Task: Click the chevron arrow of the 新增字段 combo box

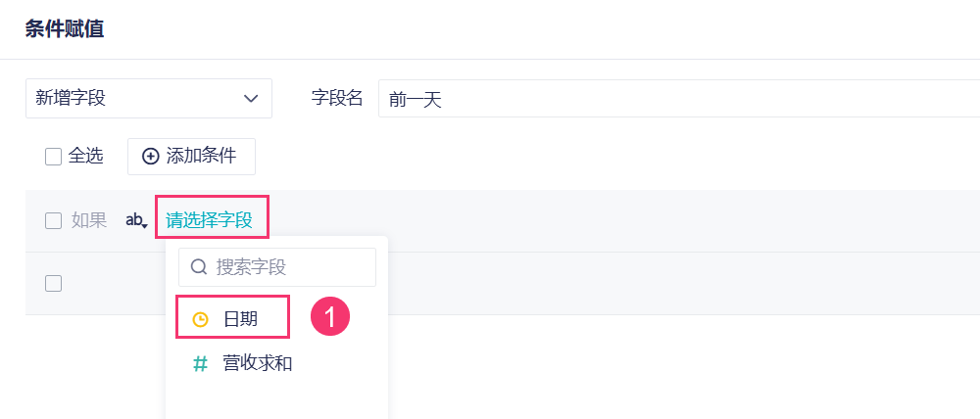Action: (250, 99)
